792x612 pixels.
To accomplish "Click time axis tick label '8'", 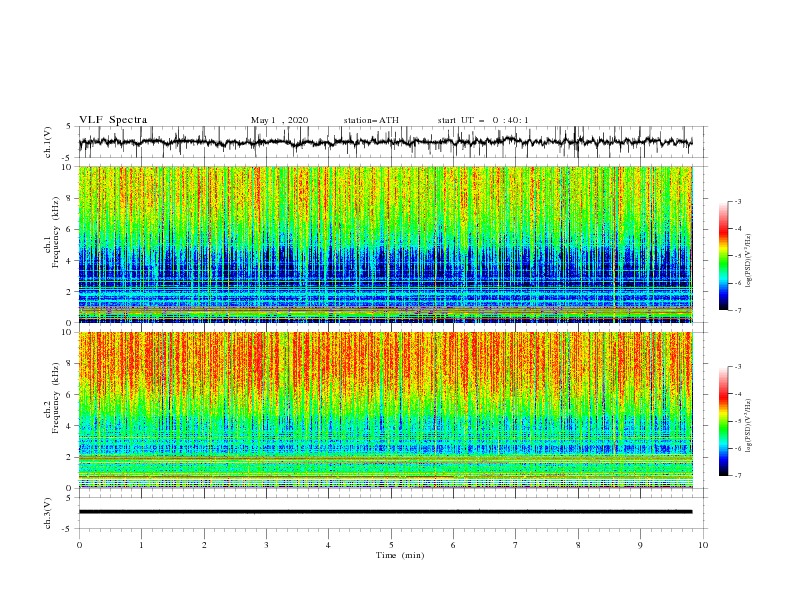I will click(x=578, y=545).
